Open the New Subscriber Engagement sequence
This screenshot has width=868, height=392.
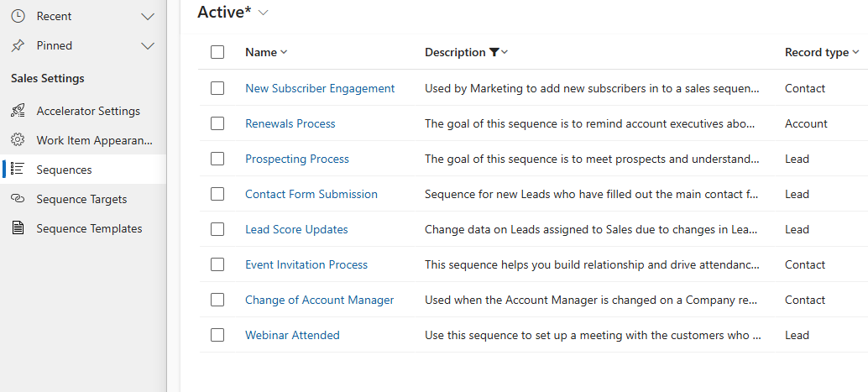point(319,88)
